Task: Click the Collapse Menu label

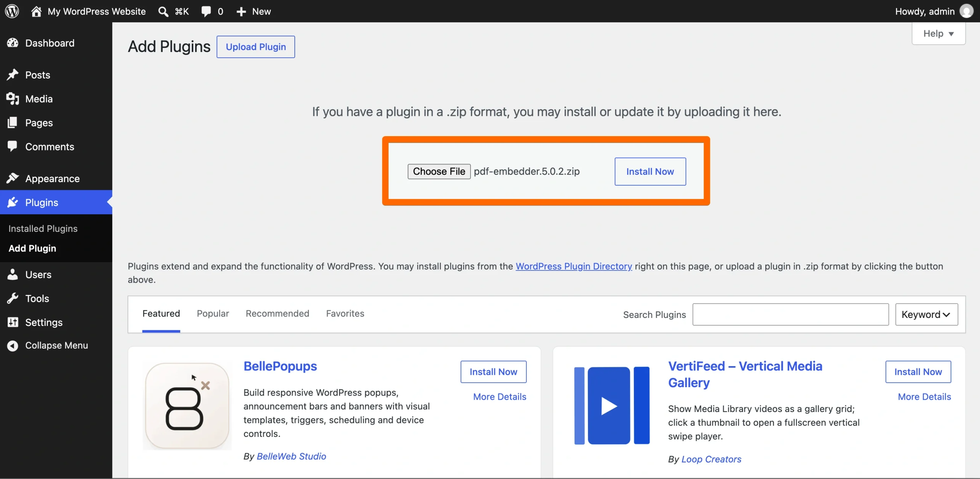Action: click(57, 345)
